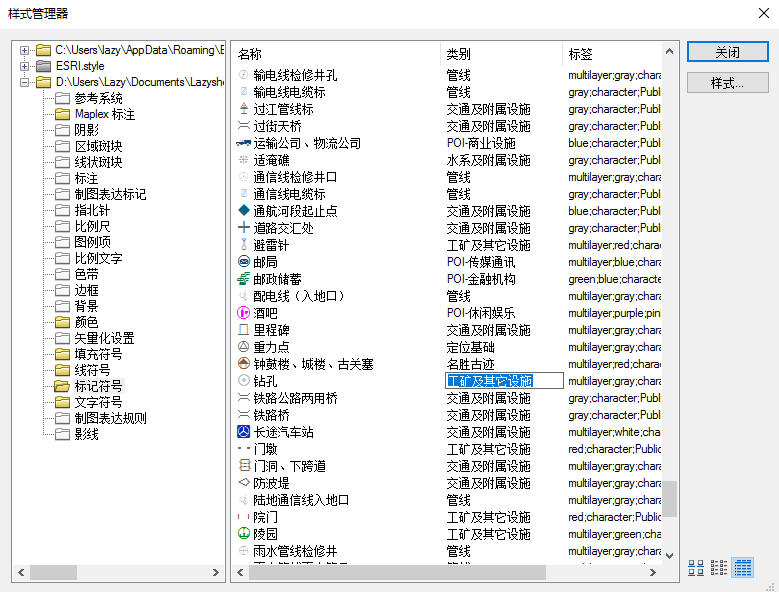The width and height of the screenshot is (779, 592).
Task: Click the symbol list scroll-down arrow
Action: coord(670,556)
